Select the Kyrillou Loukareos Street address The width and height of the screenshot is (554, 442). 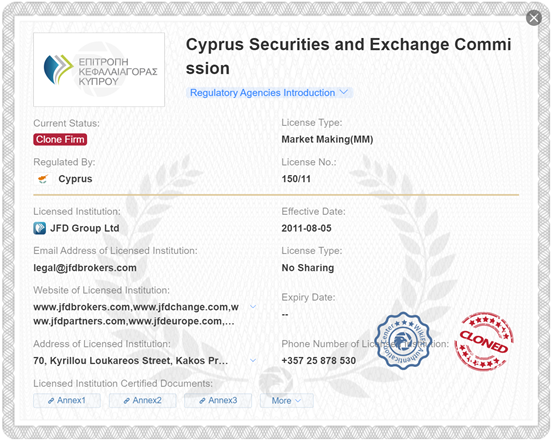pos(130,360)
